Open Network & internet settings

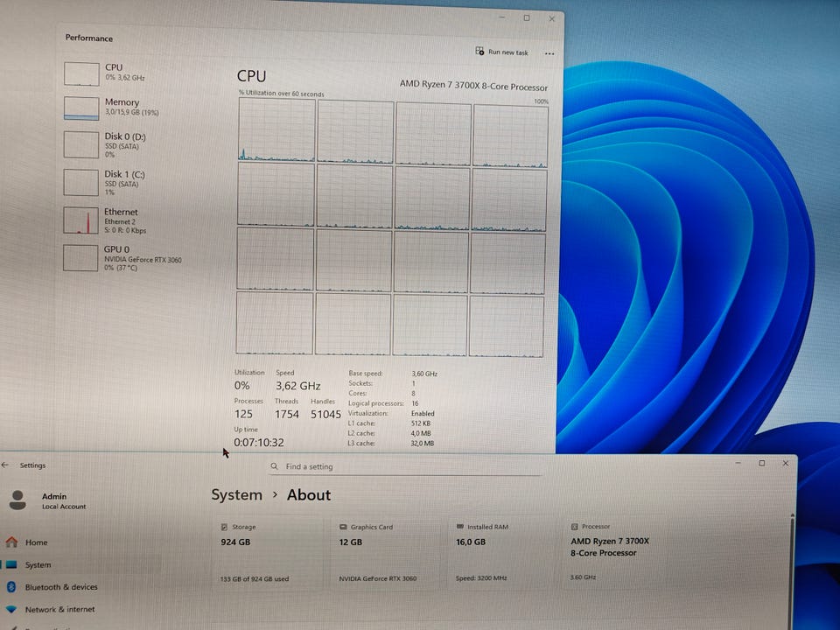[59, 610]
